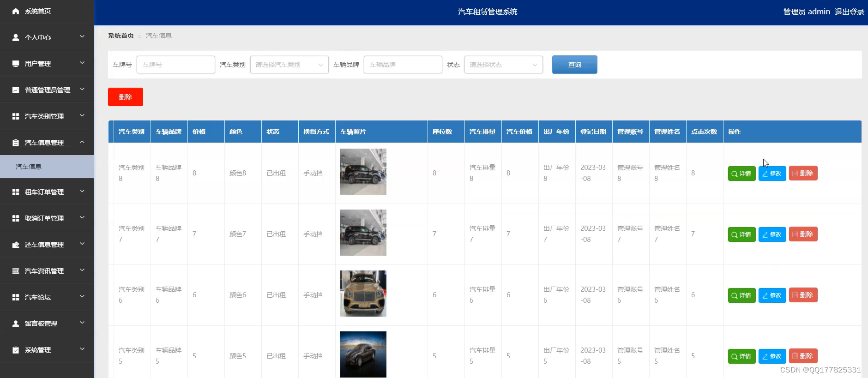Viewport: 868px width, 378px height.
Task: Click 修改 for row 汽车类别7
Action: [x=772, y=234]
